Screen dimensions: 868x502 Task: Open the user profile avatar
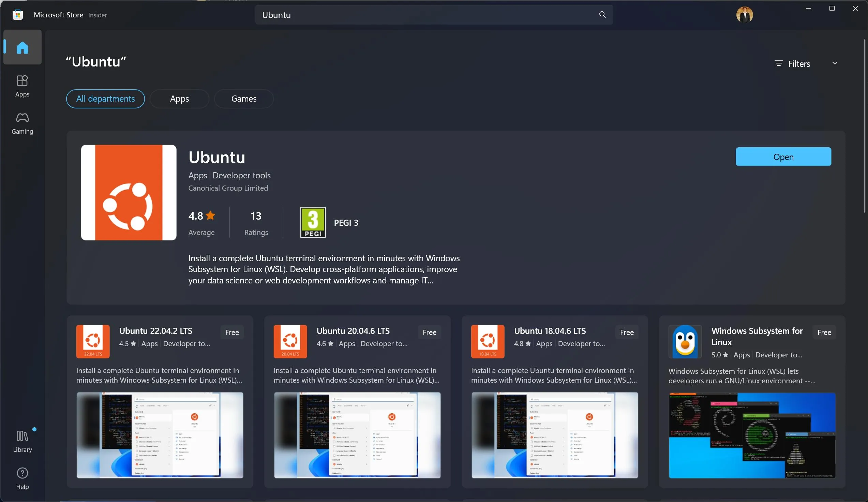click(x=744, y=15)
